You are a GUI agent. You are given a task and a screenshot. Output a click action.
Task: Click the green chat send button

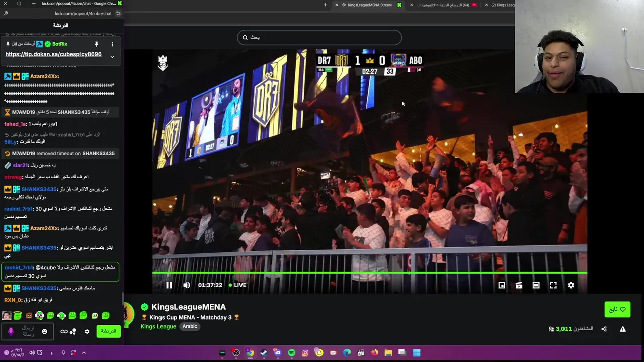coord(108,331)
